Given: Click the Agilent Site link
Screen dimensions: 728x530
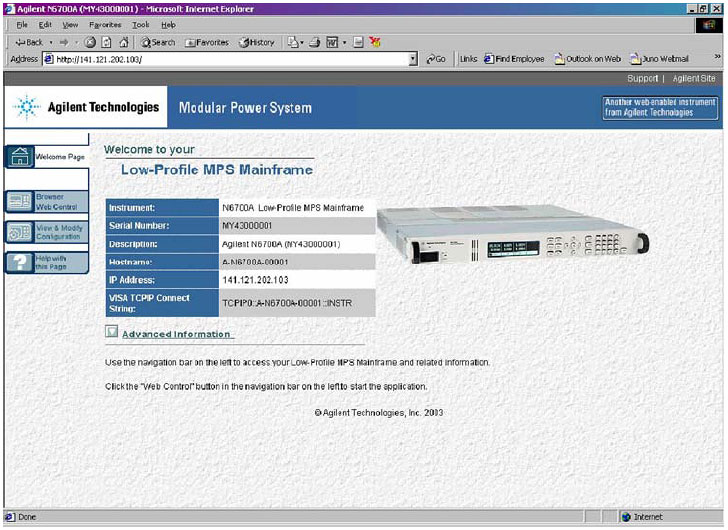Looking at the screenshot, I should [x=694, y=78].
